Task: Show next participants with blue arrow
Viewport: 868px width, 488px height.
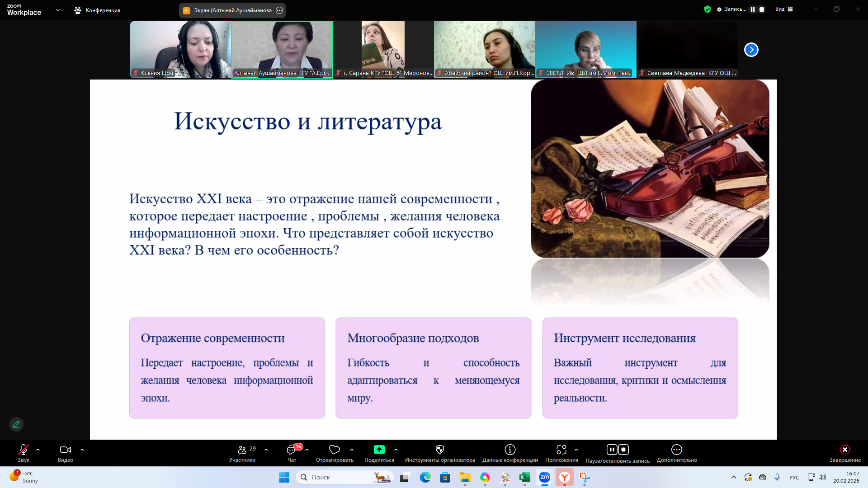Action: tap(751, 50)
